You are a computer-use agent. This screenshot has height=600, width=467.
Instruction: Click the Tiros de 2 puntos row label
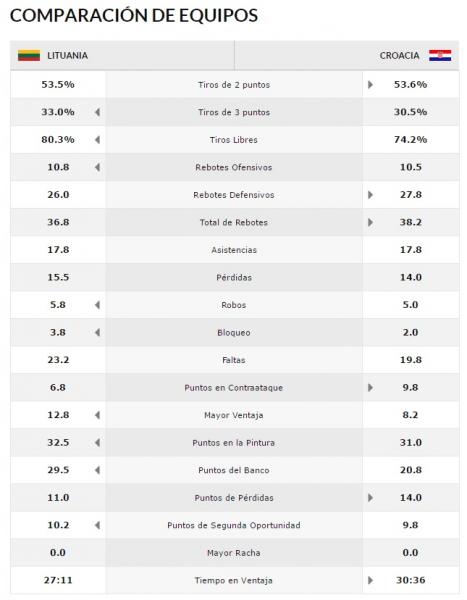point(234,85)
